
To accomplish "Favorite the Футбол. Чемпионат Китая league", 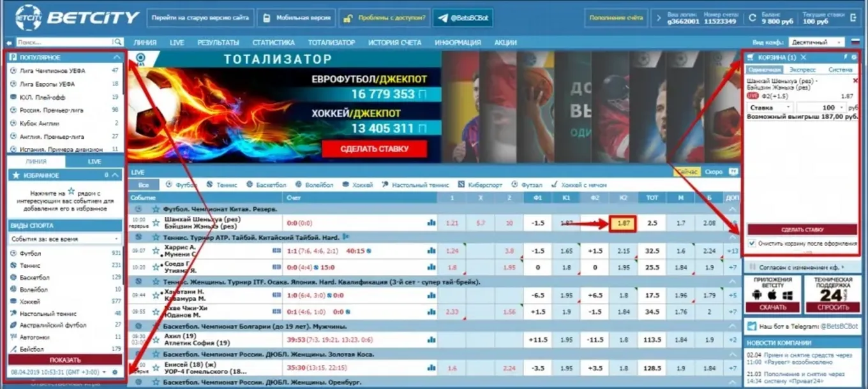I will pos(155,209).
